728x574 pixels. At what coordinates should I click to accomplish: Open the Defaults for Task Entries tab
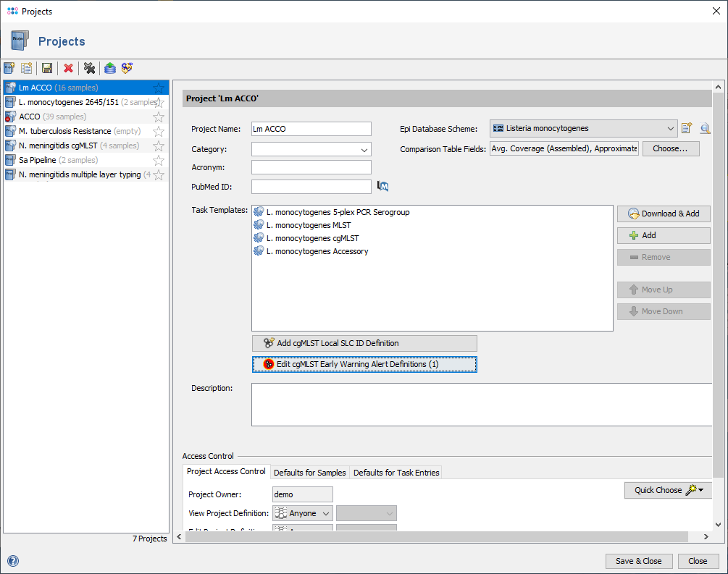click(x=396, y=473)
